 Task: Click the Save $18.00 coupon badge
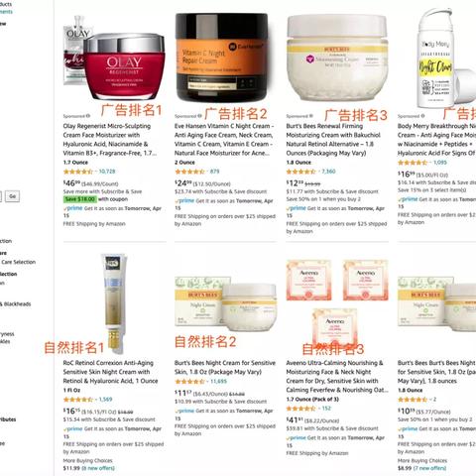tap(80, 199)
